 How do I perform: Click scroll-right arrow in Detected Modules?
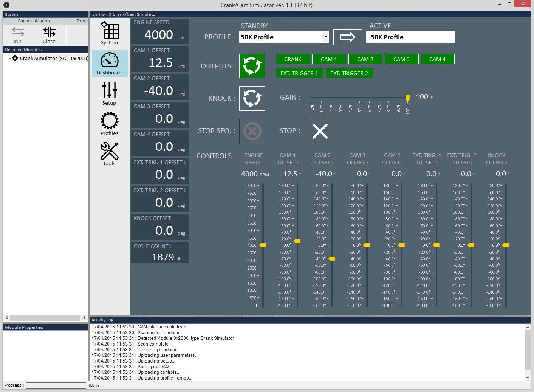pyautogui.click(x=84, y=318)
